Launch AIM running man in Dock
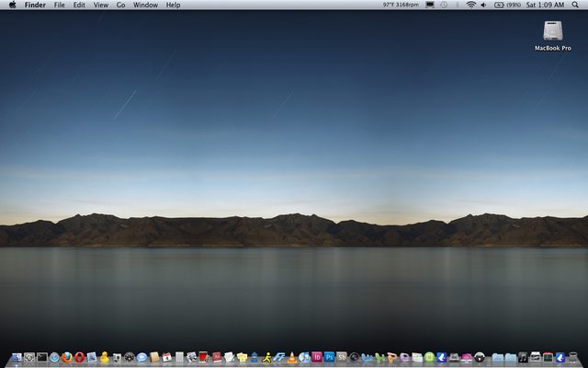The image size is (588, 368). [267, 357]
